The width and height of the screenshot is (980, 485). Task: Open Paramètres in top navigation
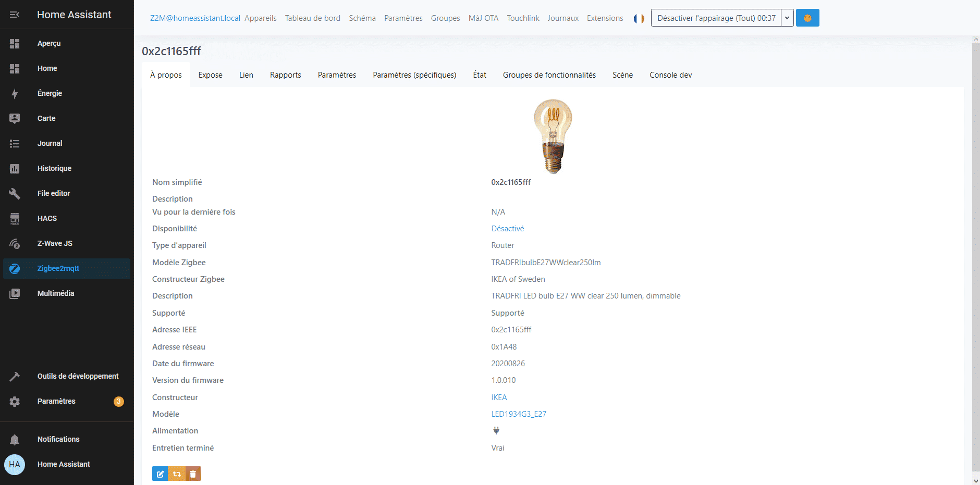click(403, 18)
